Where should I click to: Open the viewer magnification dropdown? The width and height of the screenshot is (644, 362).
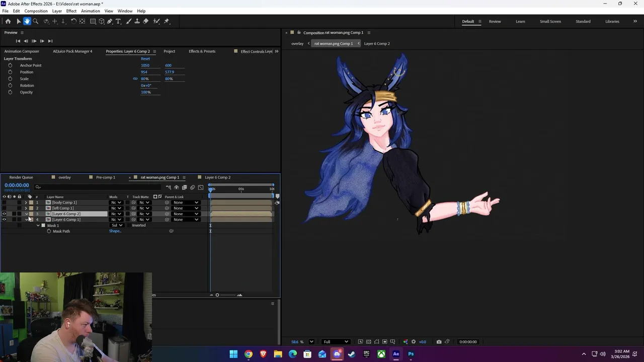pyautogui.click(x=311, y=342)
